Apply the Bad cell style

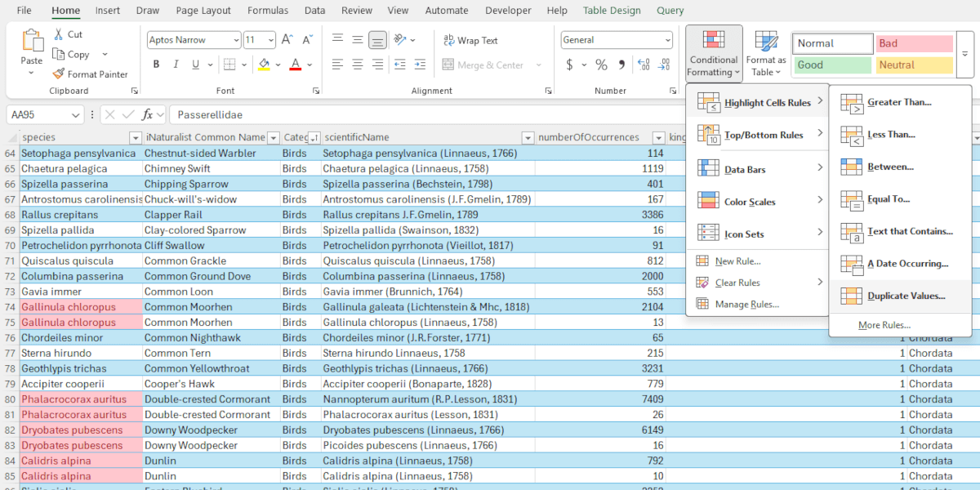(x=914, y=43)
